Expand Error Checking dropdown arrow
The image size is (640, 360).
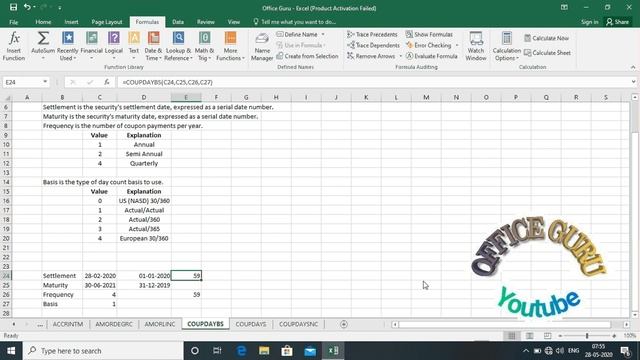[457, 45]
